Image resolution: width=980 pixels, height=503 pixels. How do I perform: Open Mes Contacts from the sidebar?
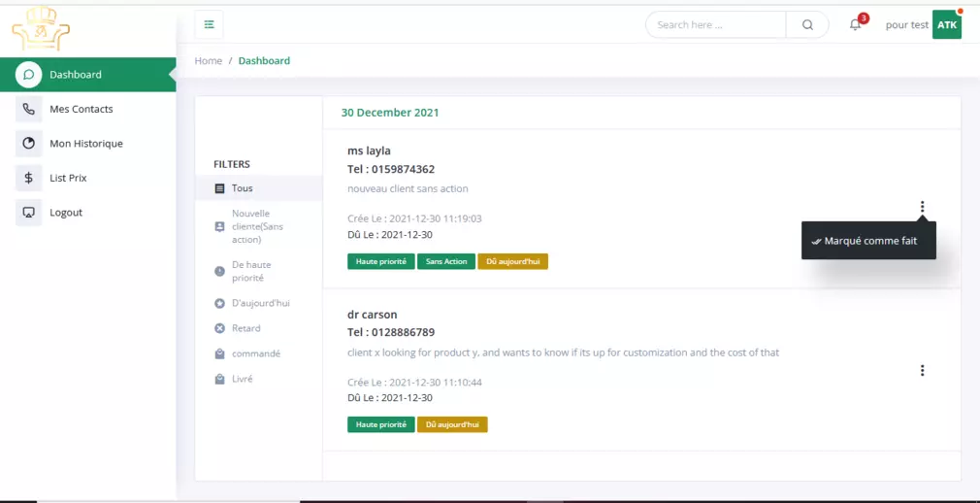(x=81, y=110)
